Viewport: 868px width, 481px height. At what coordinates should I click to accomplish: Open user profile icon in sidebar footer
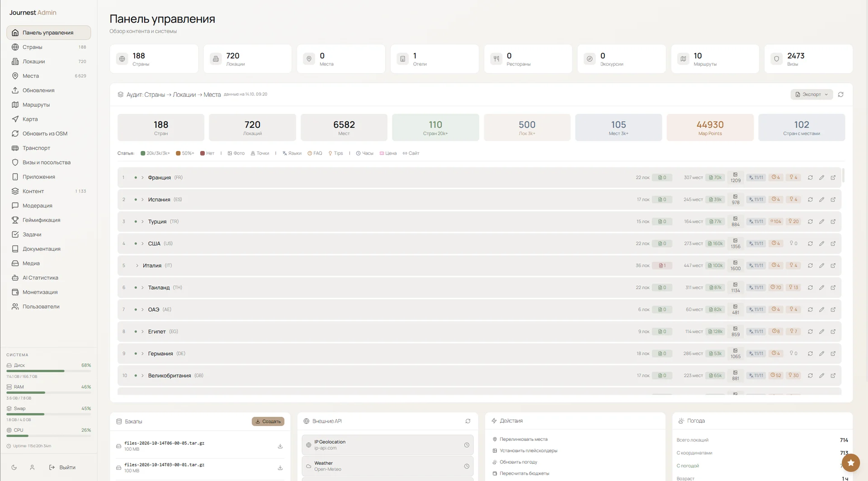[32, 467]
